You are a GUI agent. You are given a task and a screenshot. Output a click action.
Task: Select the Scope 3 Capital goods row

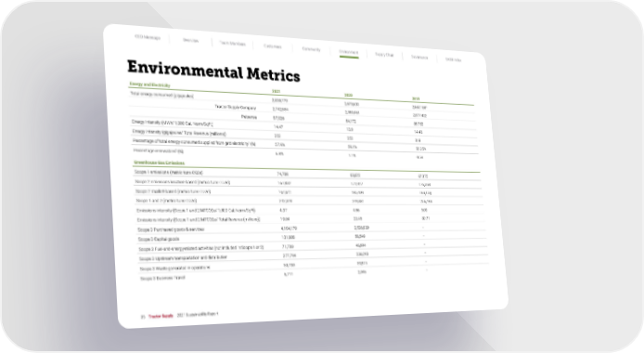click(x=311, y=237)
